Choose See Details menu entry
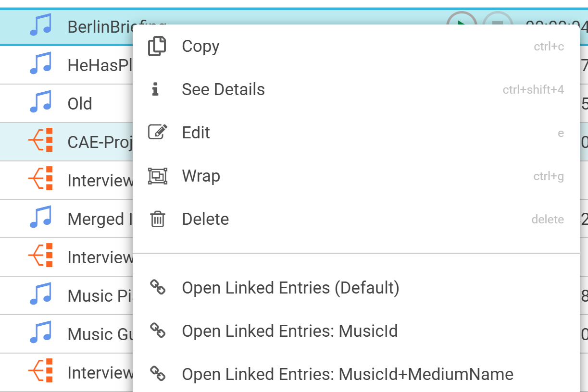 tap(223, 89)
